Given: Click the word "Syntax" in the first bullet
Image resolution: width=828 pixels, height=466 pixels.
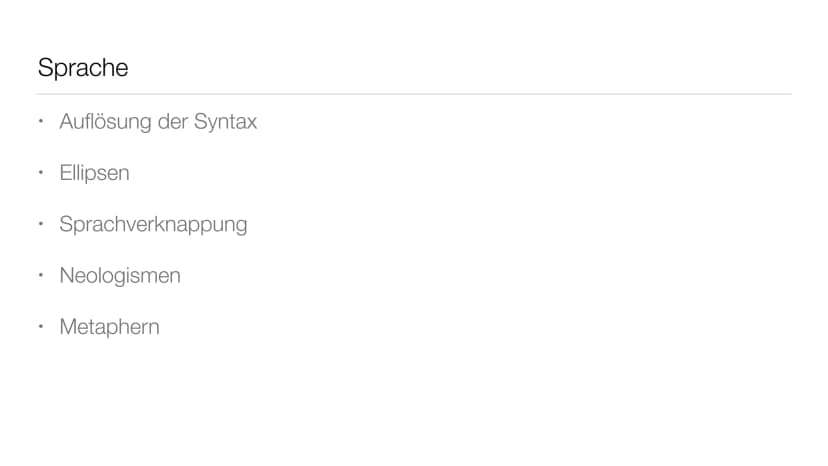Looking at the screenshot, I should click(x=225, y=122).
